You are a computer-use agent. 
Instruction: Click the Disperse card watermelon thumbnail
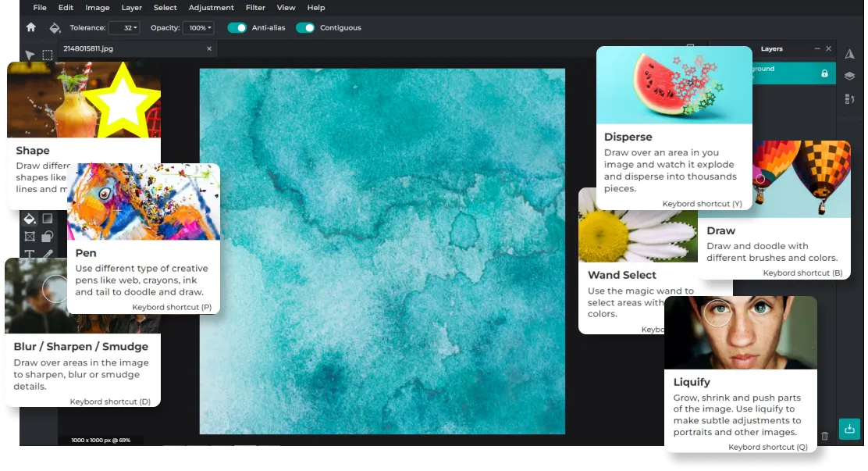coord(674,85)
